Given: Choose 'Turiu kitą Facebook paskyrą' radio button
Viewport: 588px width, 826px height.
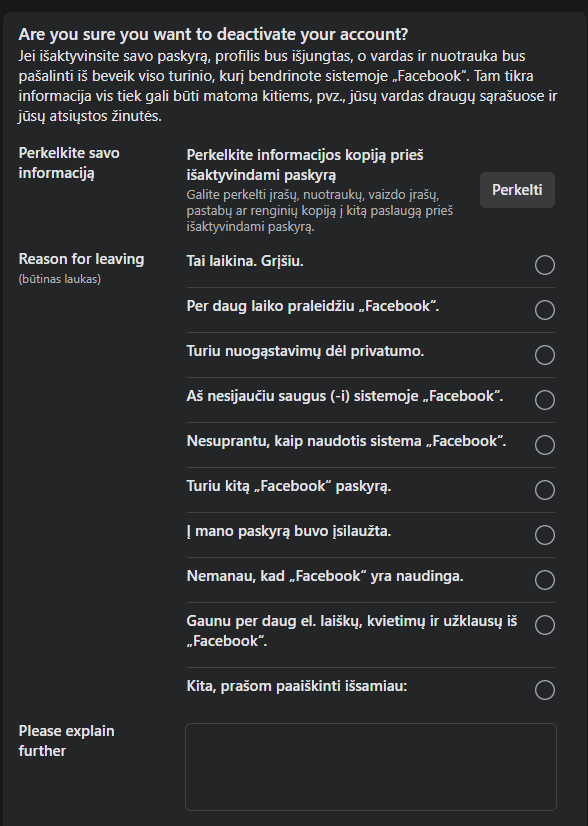Looking at the screenshot, I should click(545, 490).
